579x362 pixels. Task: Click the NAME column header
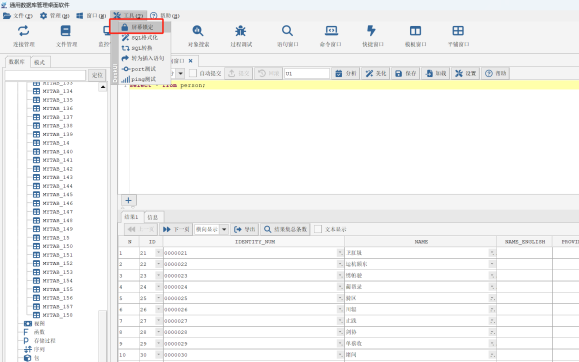point(421,242)
